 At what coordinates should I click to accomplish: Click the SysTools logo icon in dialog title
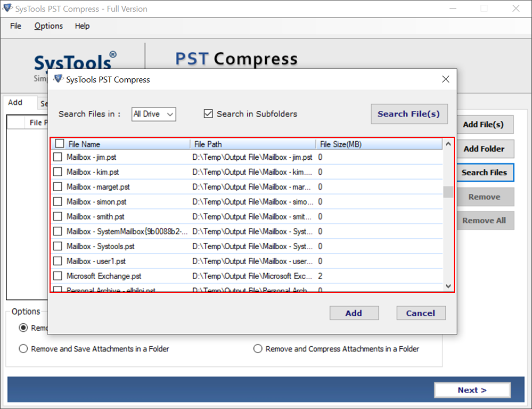click(59, 79)
